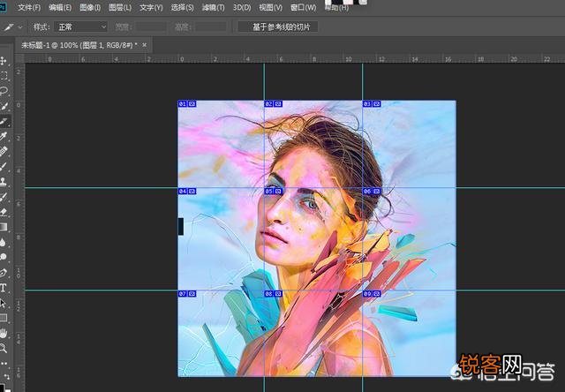Click the 基于参考线的切片 button
The height and width of the screenshot is (392, 565).
(278, 27)
